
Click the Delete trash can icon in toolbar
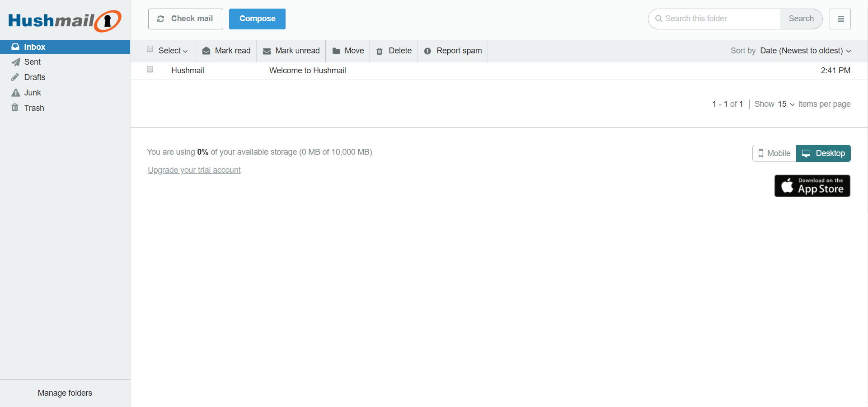tap(380, 51)
